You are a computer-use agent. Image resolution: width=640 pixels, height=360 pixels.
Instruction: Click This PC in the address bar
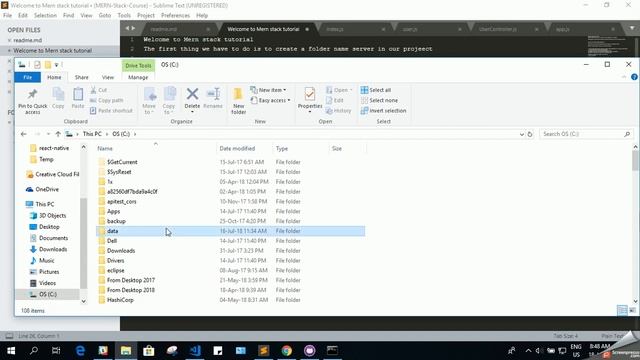[x=92, y=134]
